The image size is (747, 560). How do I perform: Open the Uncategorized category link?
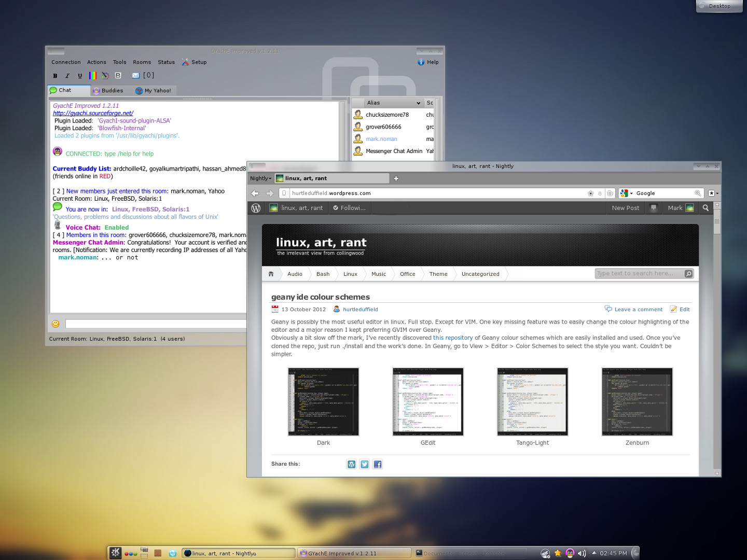tap(480, 274)
